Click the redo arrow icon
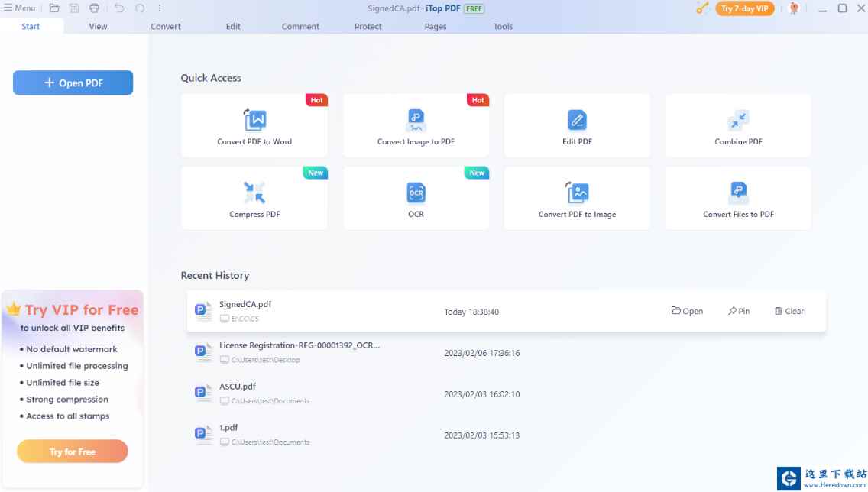This screenshot has width=868, height=492. click(x=140, y=8)
